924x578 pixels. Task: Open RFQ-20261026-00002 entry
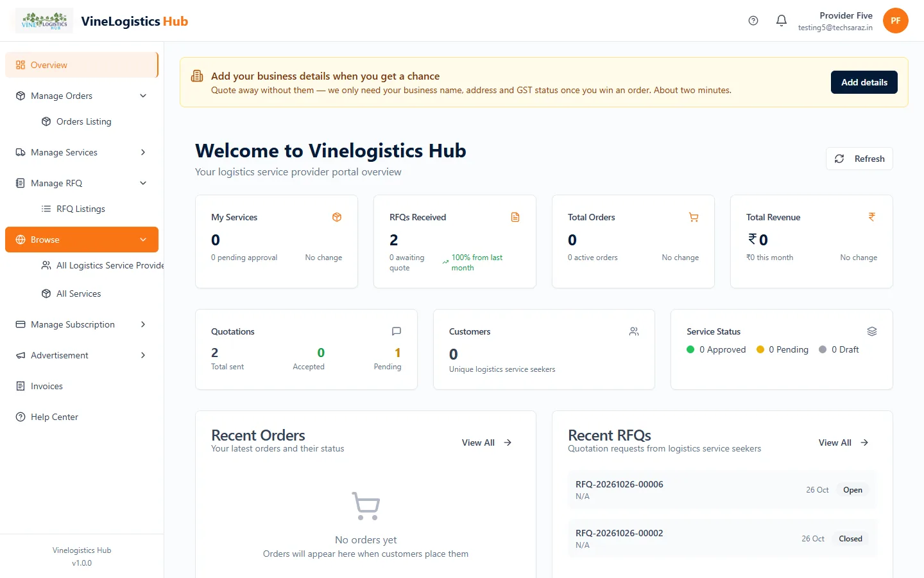[722, 539]
